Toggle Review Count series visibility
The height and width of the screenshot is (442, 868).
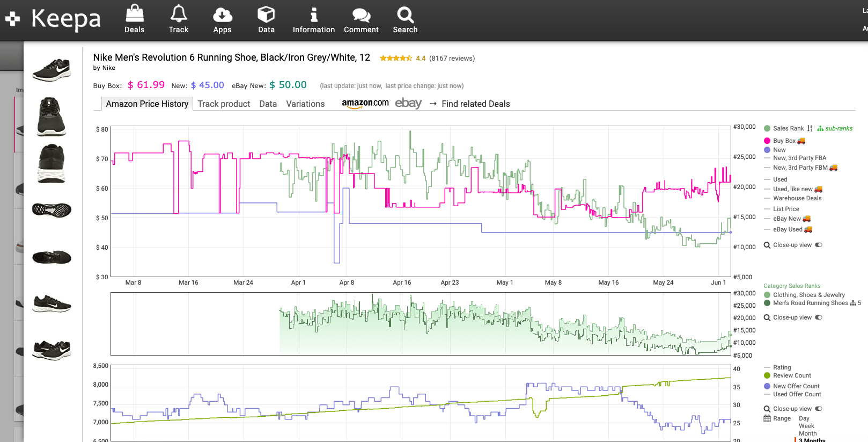click(x=788, y=375)
